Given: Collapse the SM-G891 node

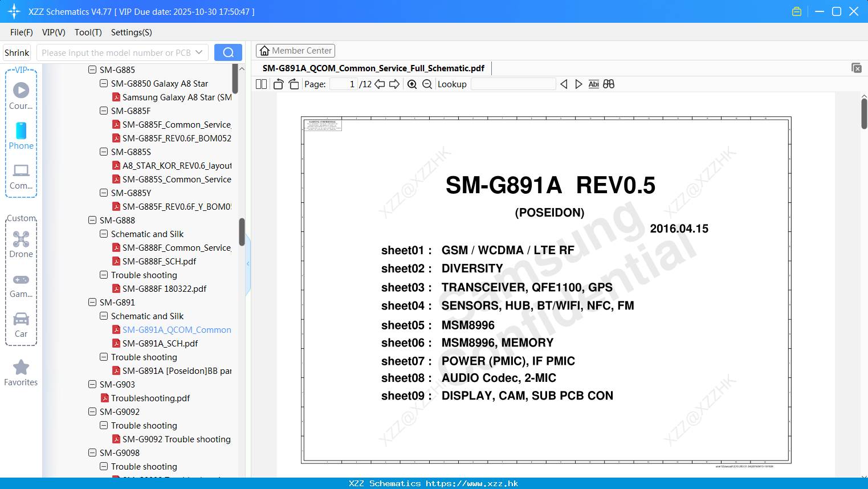Looking at the screenshot, I should click(92, 302).
